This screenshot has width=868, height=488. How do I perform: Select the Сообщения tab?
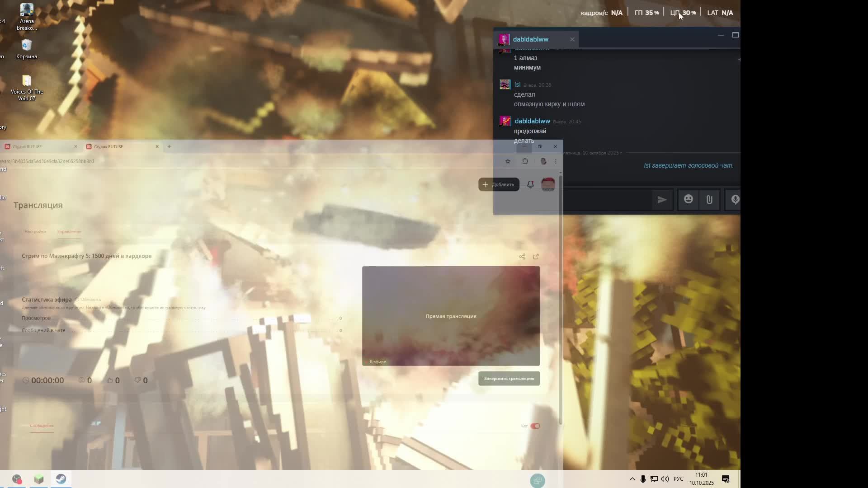pos(42,425)
